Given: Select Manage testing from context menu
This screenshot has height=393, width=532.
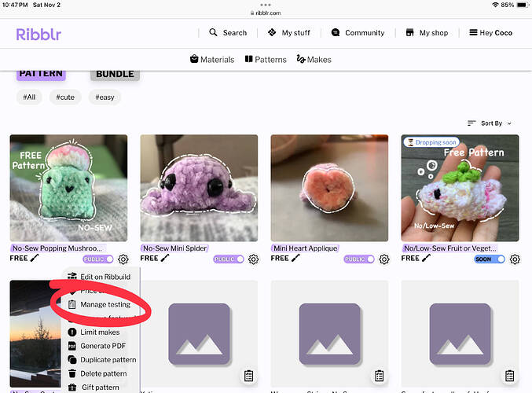Looking at the screenshot, I should tap(105, 304).
